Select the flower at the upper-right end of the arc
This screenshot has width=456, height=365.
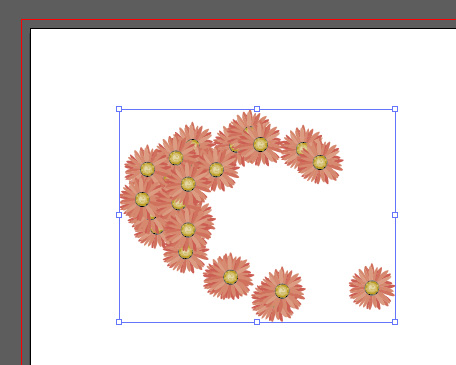(320, 162)
